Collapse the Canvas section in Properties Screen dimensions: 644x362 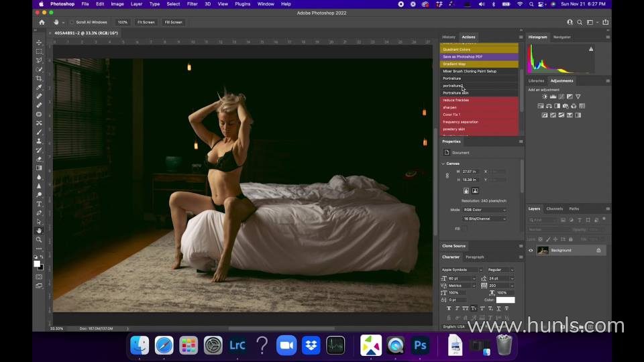443,164
